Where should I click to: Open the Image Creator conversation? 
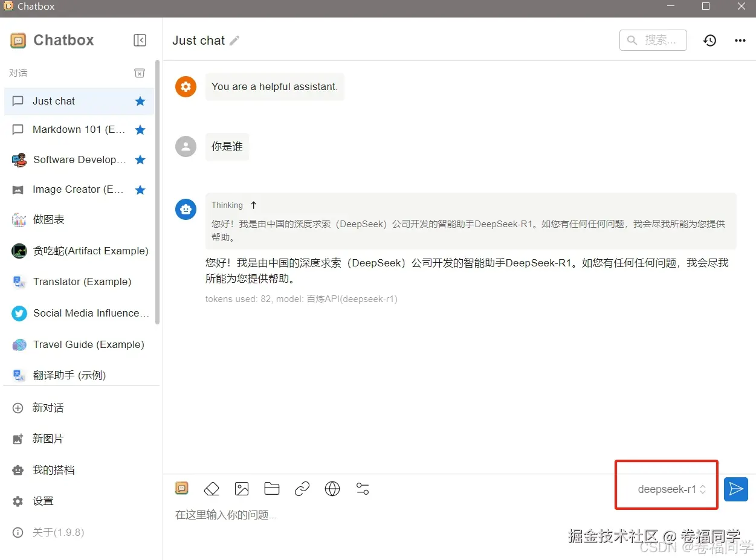coord(79,190)
